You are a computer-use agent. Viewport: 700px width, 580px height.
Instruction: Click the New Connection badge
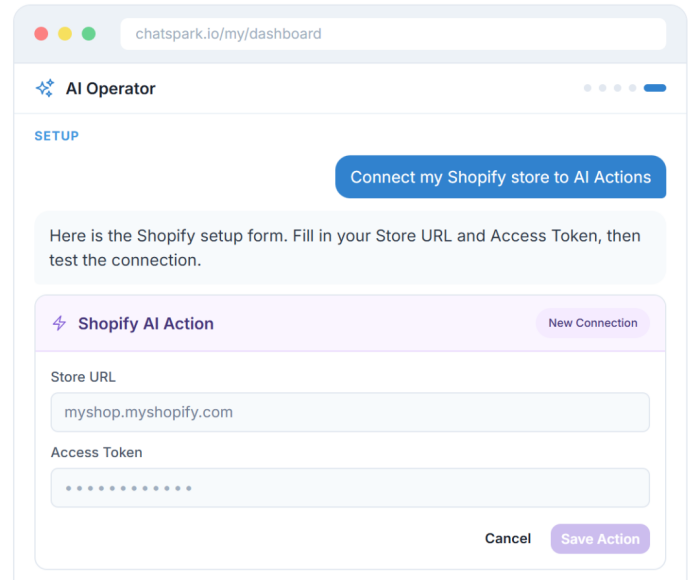592,323
